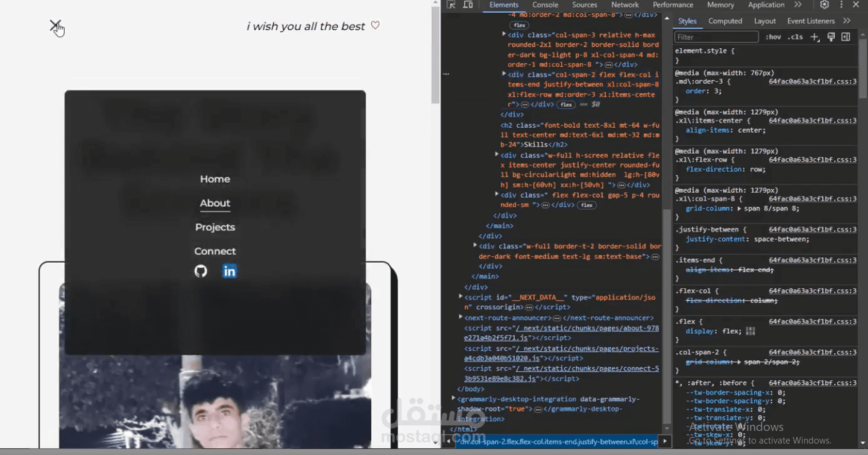Expand the col-span-3 relative h-max div node
Viewport: 868px width, 455px height.
tap(504, 34)
